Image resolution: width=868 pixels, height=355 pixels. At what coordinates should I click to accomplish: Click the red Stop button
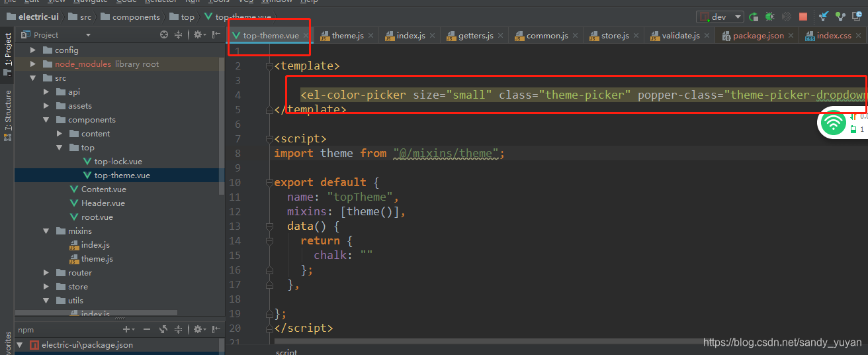click(x=803, y=17)
